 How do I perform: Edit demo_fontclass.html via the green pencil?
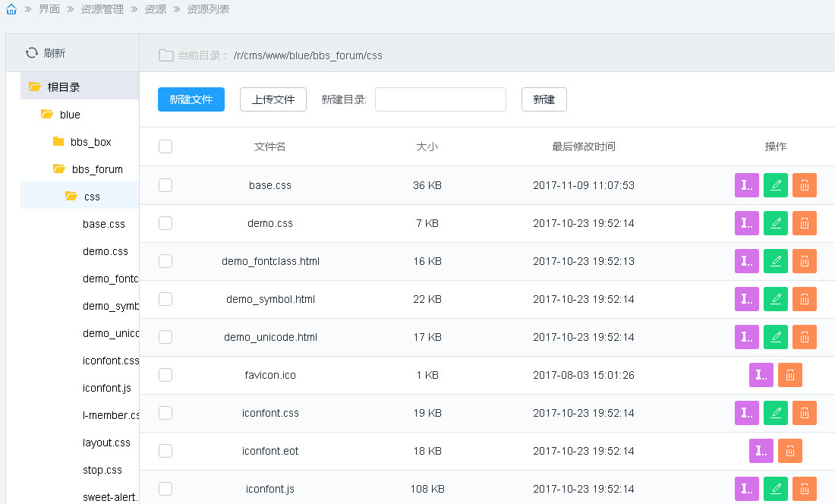[775, 261]
